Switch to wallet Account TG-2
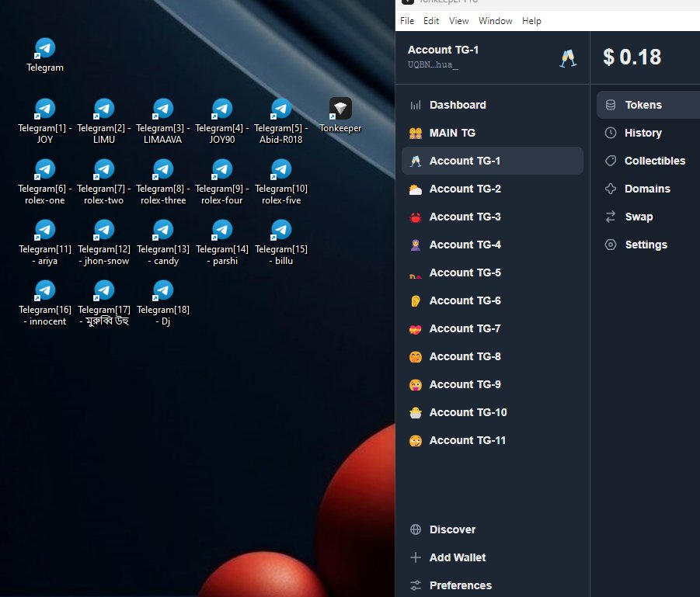The width and height of the screenshot is (700, 597). 493,189
